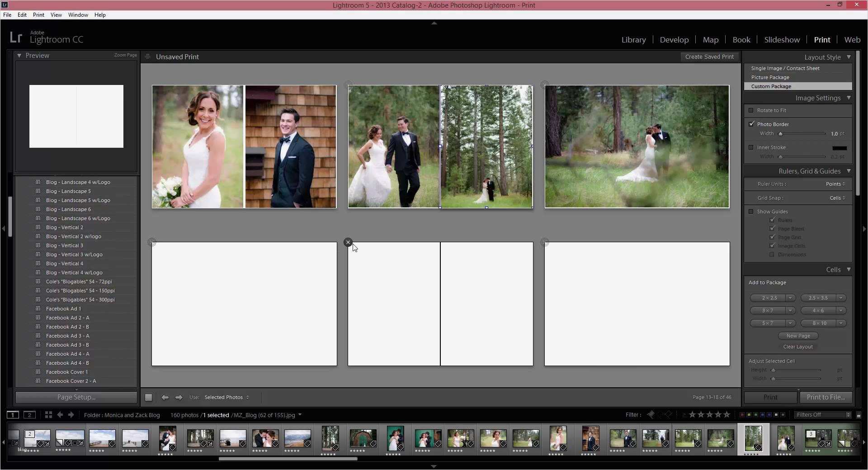Click the stop button in the toolbar

[x=148, y=397]
